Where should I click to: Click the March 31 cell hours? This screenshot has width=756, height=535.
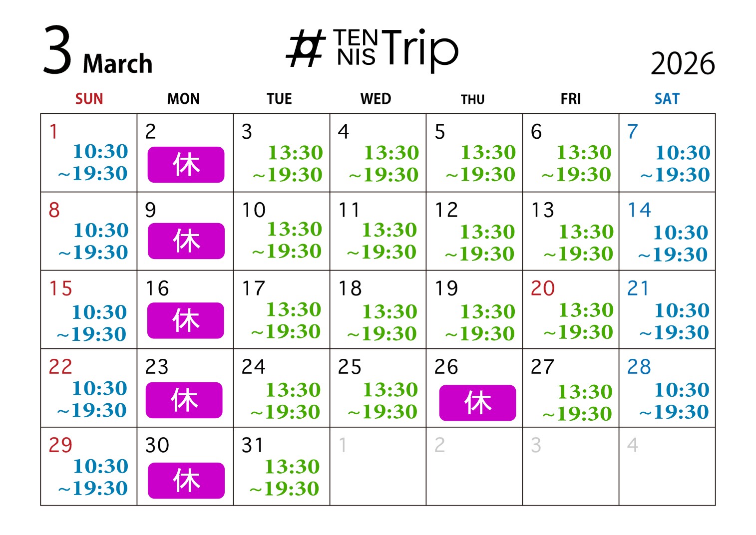click(285, 478)
